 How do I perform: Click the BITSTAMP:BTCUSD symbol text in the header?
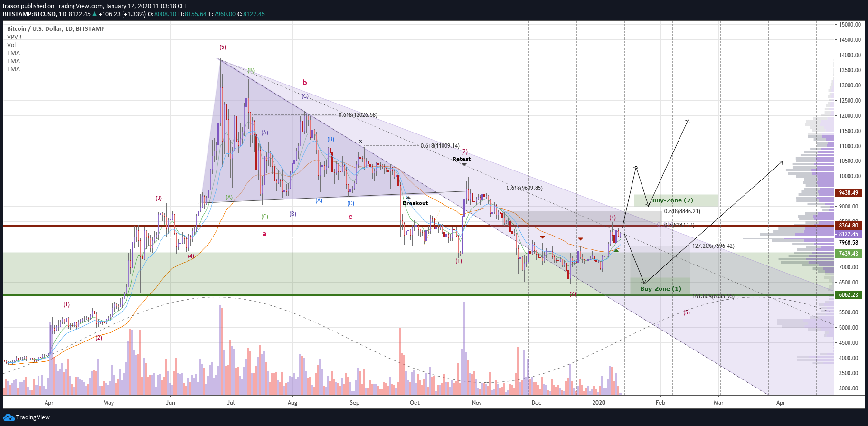point(29,14)
